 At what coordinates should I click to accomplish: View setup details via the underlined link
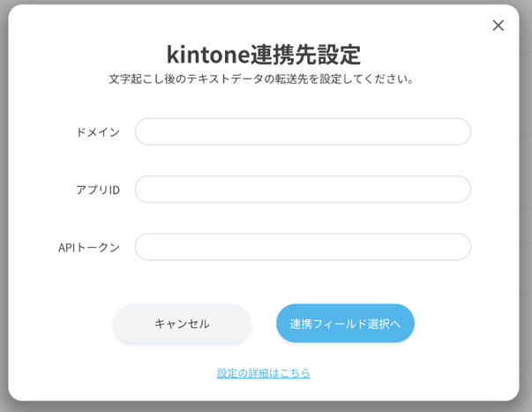pyautogui.click(x=264, y=372)
